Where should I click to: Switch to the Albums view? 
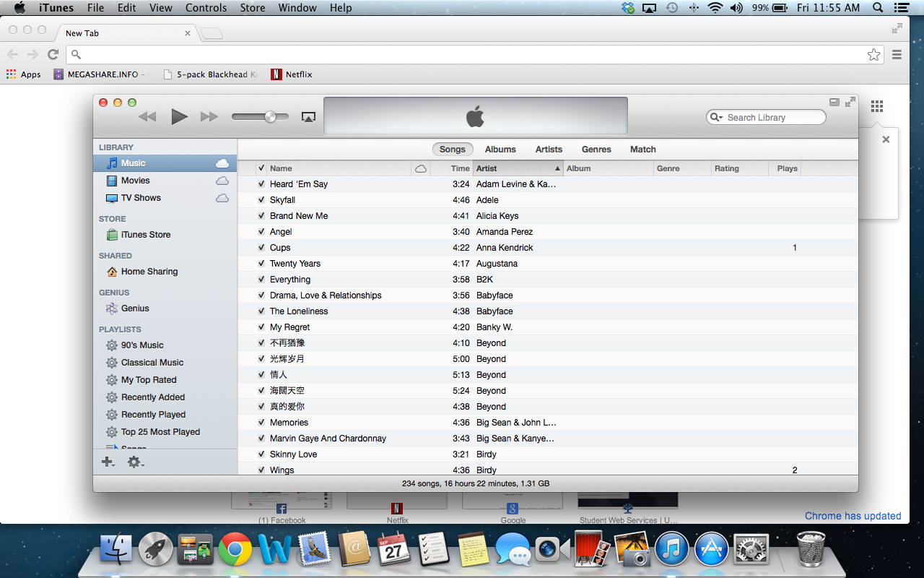[500, 150]
